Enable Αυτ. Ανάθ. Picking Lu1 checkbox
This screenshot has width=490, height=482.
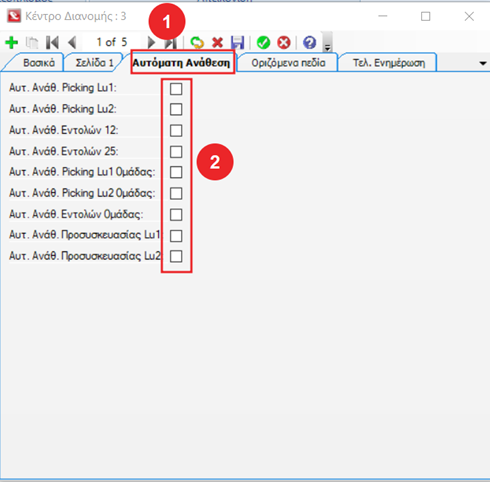176,89
